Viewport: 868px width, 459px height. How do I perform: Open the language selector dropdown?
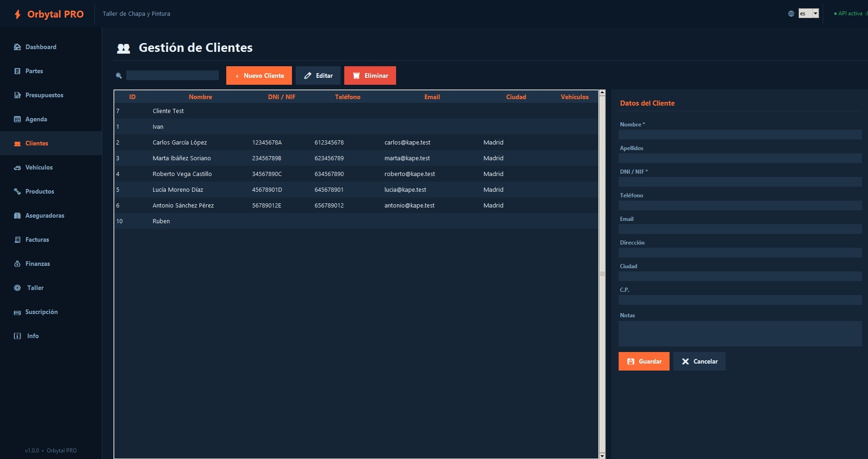coord(809,13)
